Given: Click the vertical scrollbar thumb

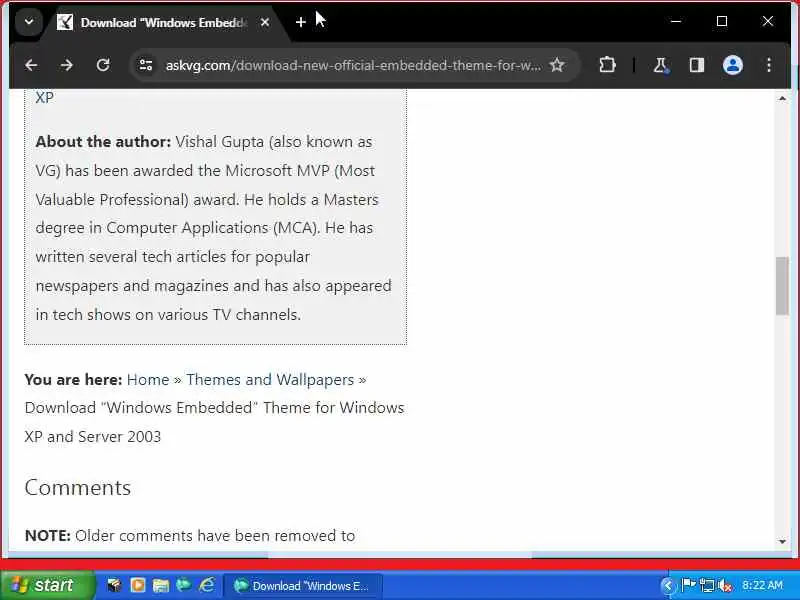Looking at the screenshot, I should pos(782,286).
